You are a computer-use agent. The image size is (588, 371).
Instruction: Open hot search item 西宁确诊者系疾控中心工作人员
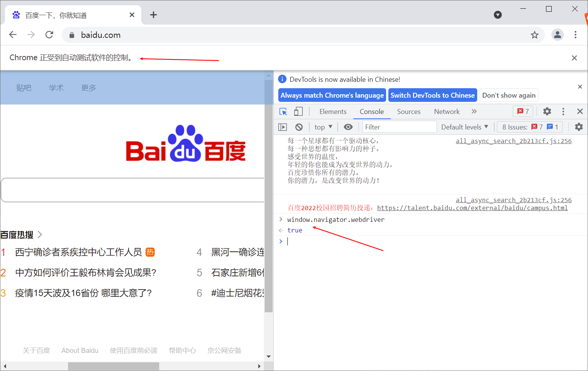point(79,252)
